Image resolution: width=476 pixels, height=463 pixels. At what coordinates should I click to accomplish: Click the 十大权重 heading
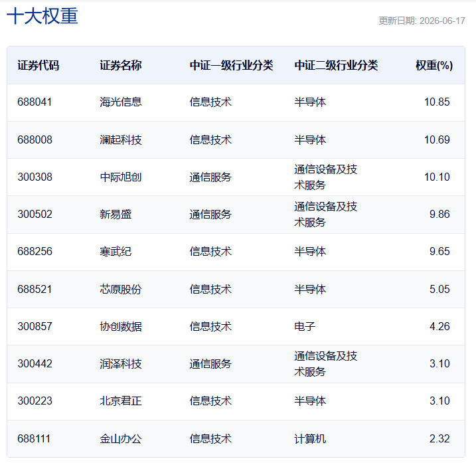(x=42, y=16)
